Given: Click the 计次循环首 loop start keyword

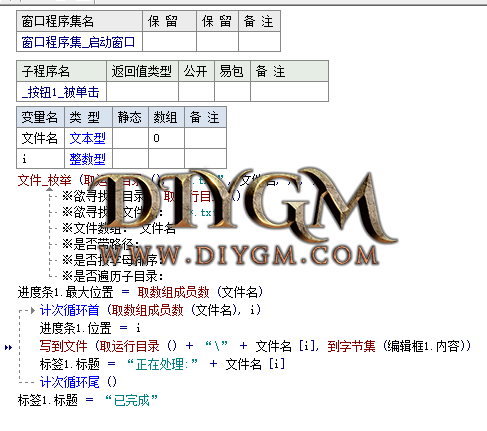Looking at the screenshot, I should 69,310.
